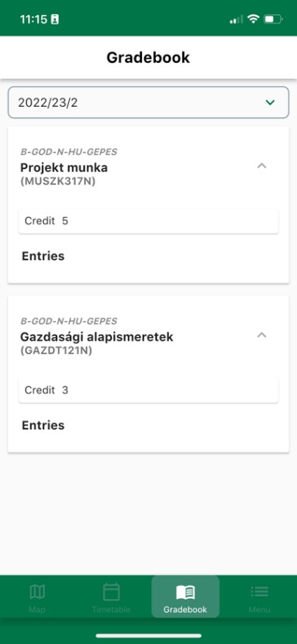Collapse the Gazdasági alapismeretek card chevron
Image resolution: width=297 pixels, height=644 pixels.
click(x=261, y=335)
